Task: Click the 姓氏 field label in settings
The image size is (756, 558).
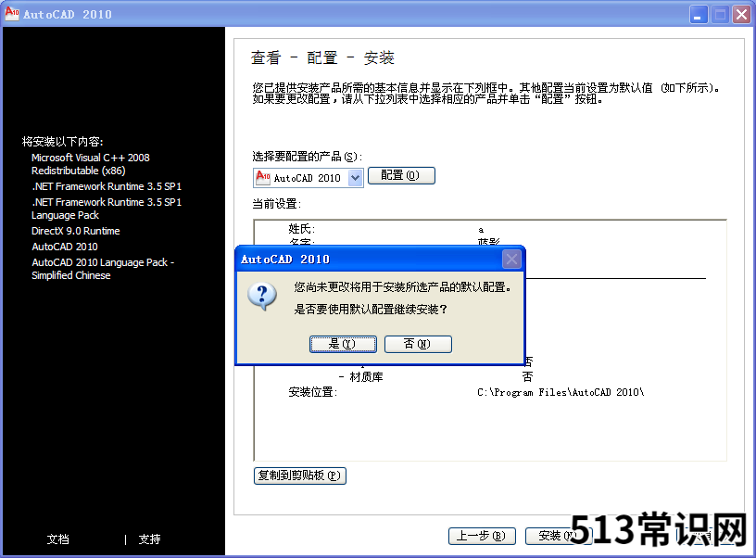Action: 301,229
